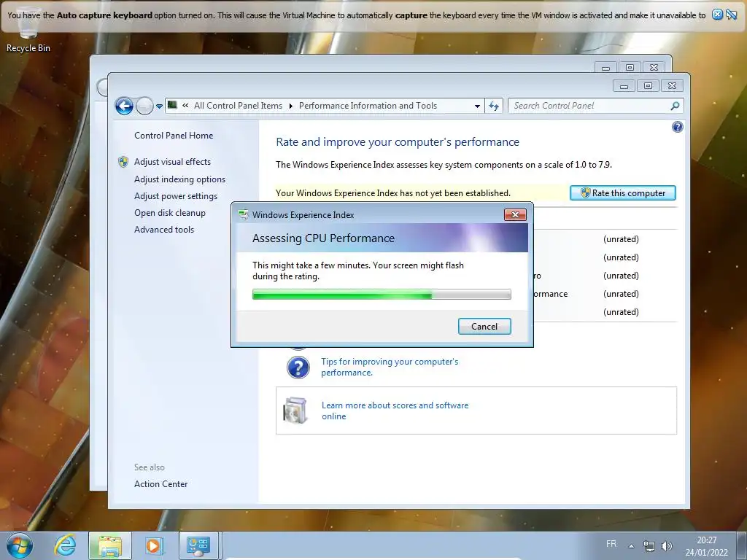Viewport: 747px width, 560px height.
Task: Open Advanced tools
Action: point(164,230)
